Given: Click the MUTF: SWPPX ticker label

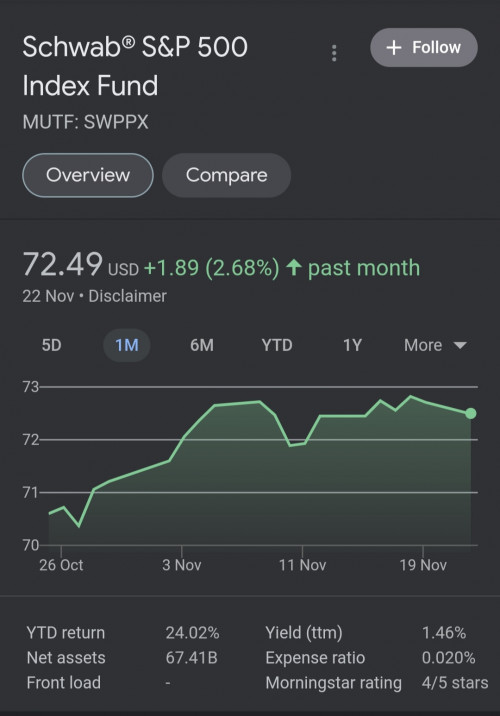Looking at the screenshot, I should click(x=85, y=122).
